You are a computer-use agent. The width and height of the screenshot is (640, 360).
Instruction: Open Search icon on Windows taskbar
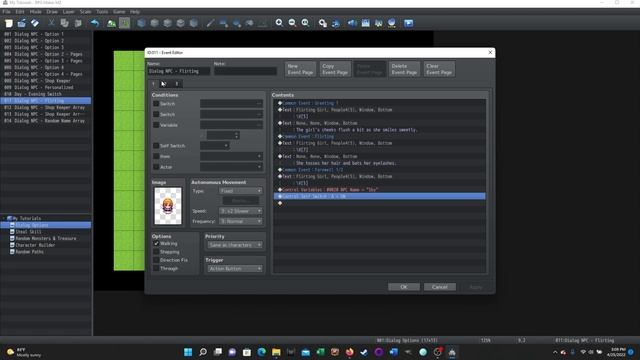203,352
